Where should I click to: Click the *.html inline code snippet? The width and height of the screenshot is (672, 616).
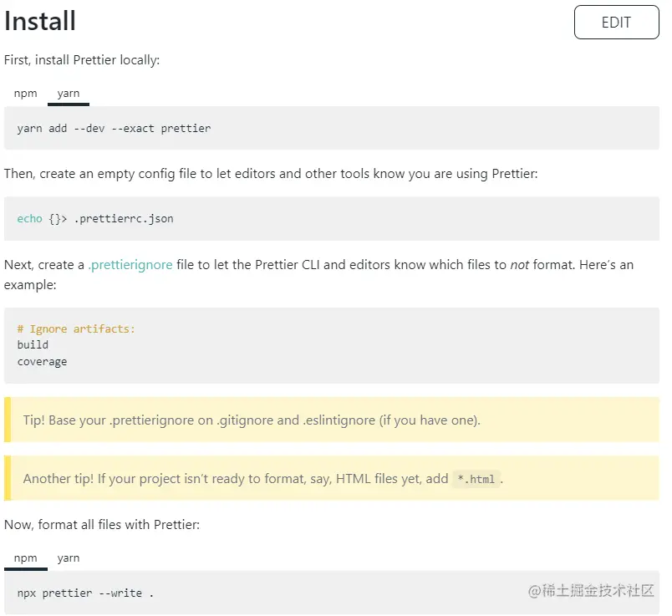click(476, 479)
